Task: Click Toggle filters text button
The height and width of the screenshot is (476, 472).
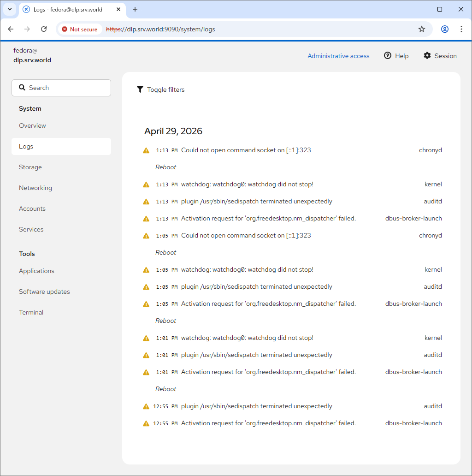Action: (x=165, y=89)
